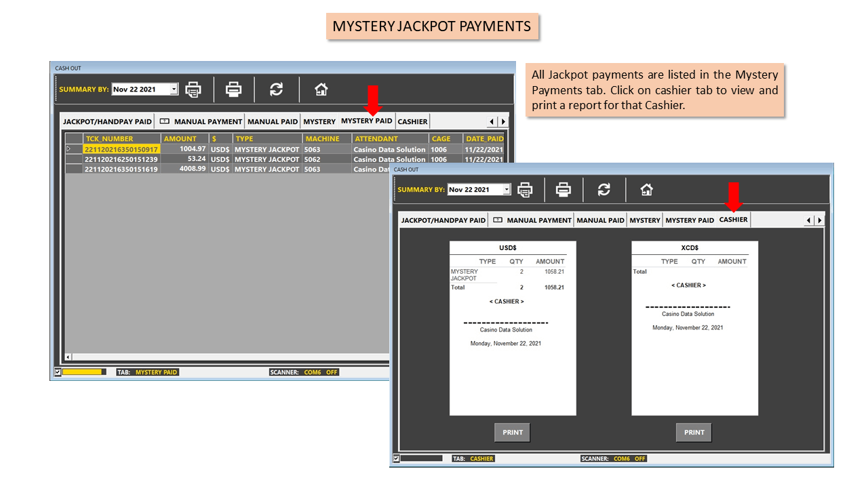Refresh using the front window's reload icon

pyautogui.click(x=604, y=190)
